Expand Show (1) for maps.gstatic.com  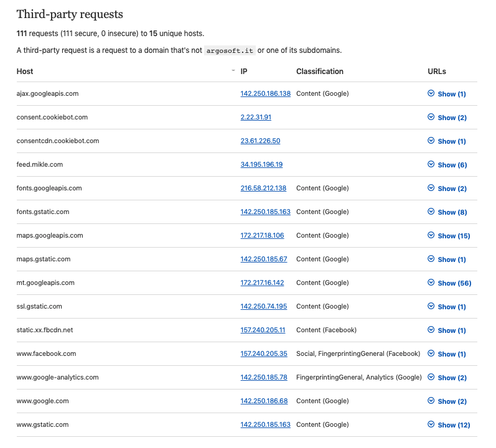pos(447,259)
